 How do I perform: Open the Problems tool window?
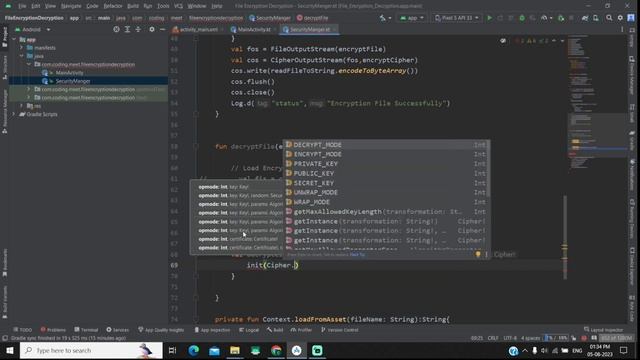click(x=53, y=330)
